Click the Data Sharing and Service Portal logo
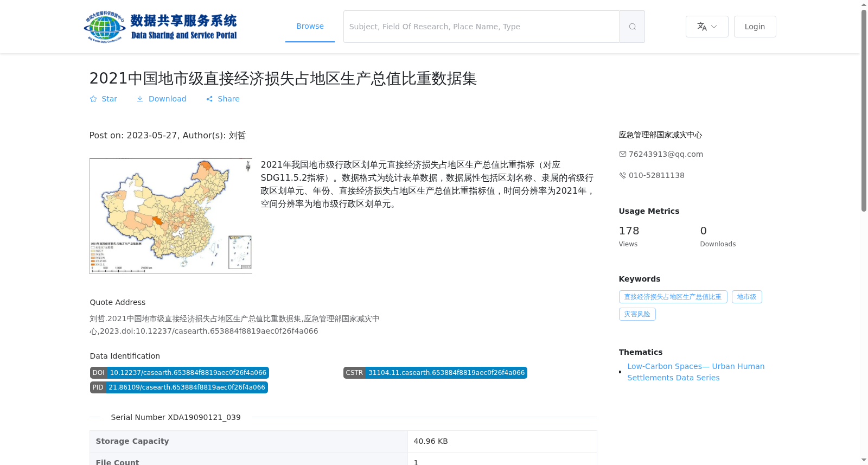868x465 pixels. coord(161,27)
